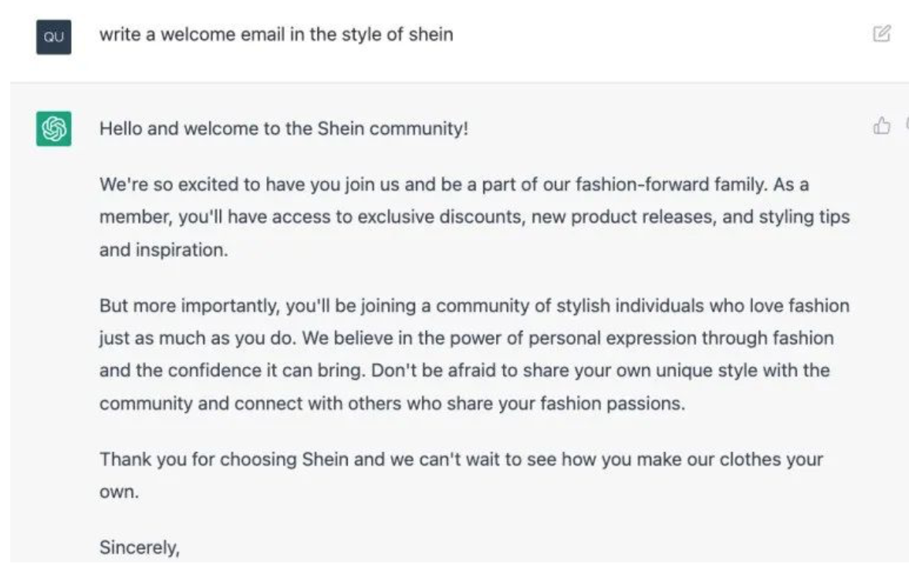Click the line 'Thank you for choosing Shein'
924x564 pixels.
click(461, 459)
